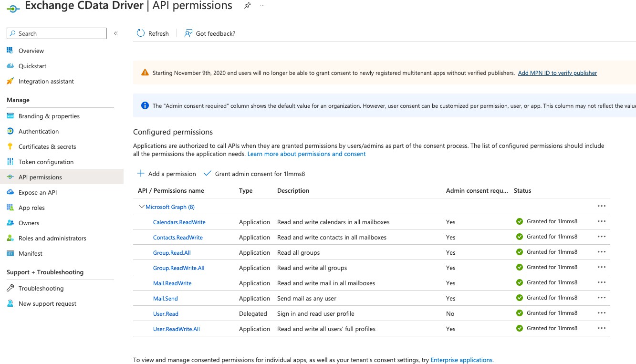Open the ellipsis menu for the Calendars.ReadWrite row
Image resolution: width=636 pixels, height=364 pixels.
[x=601, y=221]
